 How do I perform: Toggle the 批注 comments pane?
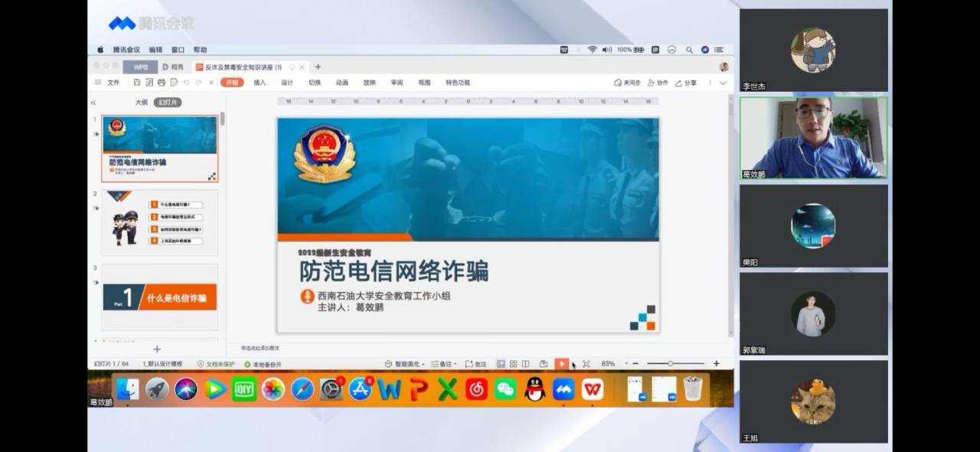pos(475,364)
